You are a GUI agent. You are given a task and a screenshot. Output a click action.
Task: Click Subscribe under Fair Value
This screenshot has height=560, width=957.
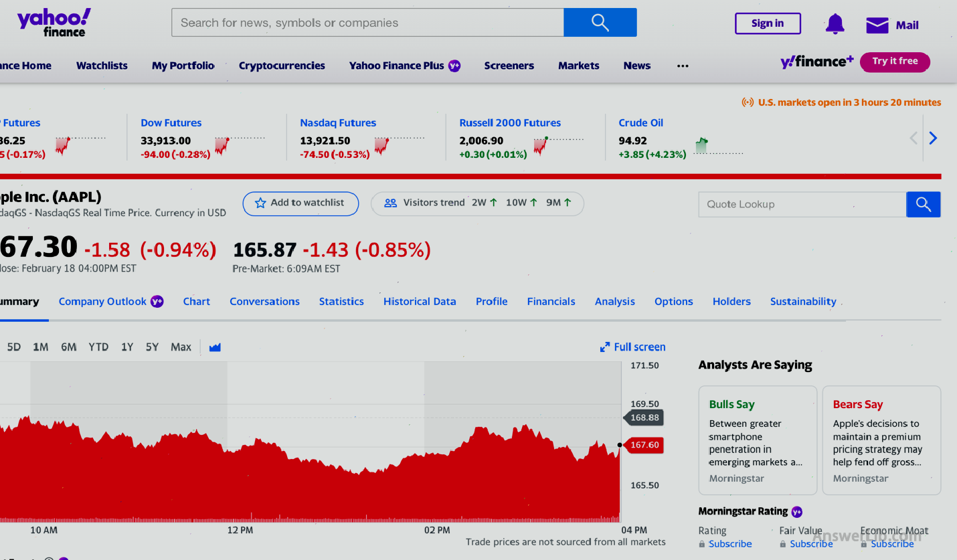[x=811, y=545]
